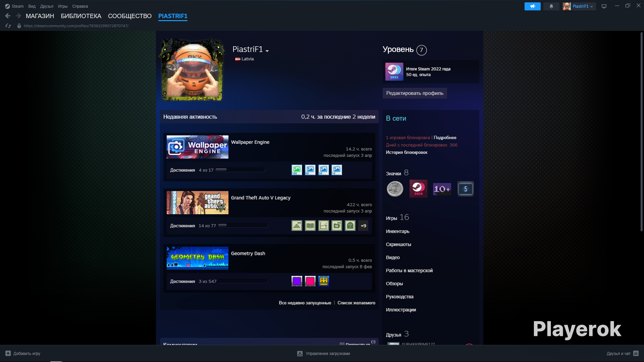Go forward with the right arrow
Screen dimensions: 644x362
click(18, 16)
